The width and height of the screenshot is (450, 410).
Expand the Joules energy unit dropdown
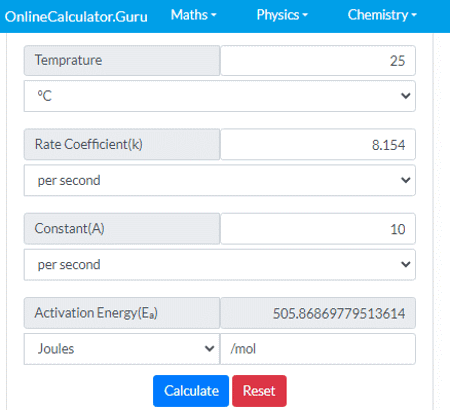pyautogui.click(x=122, y=349)
